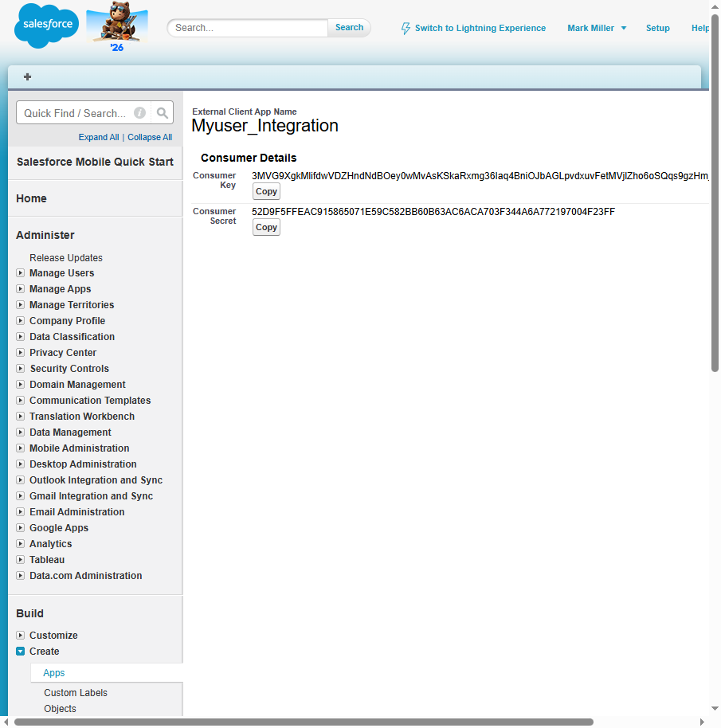Collapse the Create node under Build
Screen dimensions: 721x728
coord(21,652)
